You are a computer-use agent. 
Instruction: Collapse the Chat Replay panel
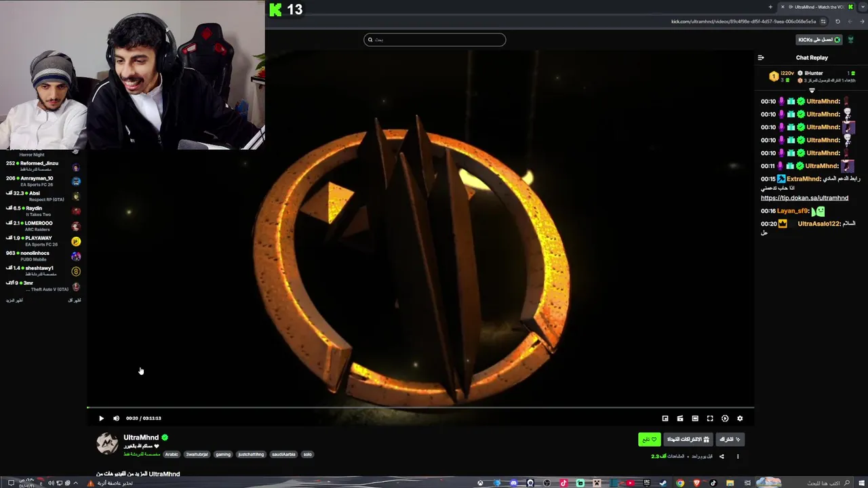tap(761, 58)
